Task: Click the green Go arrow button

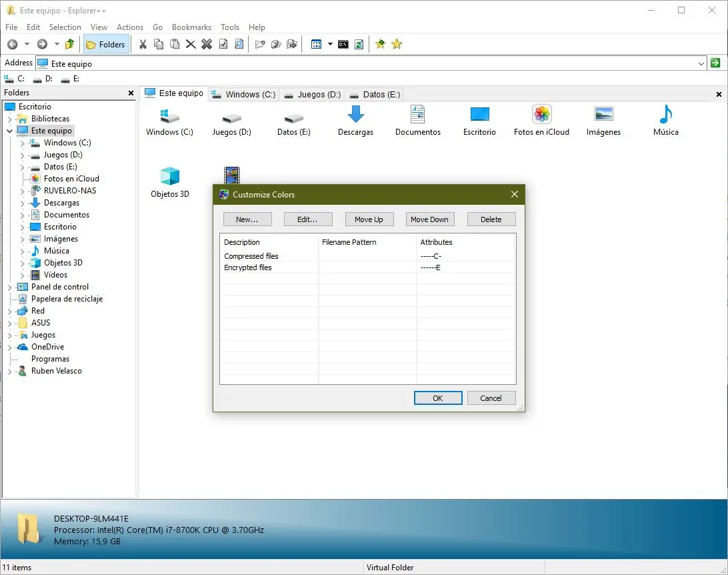Action: click(x=715, y=63)
